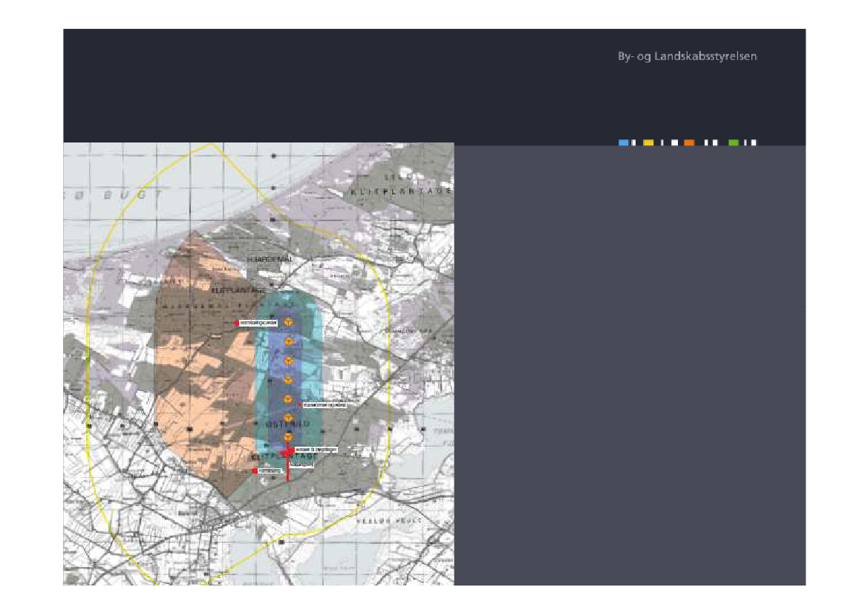The height and width of the screenshot is (613, 868).
Task: Click the bottommost orange turbine marker above red cross
Action: pos(288,437)
